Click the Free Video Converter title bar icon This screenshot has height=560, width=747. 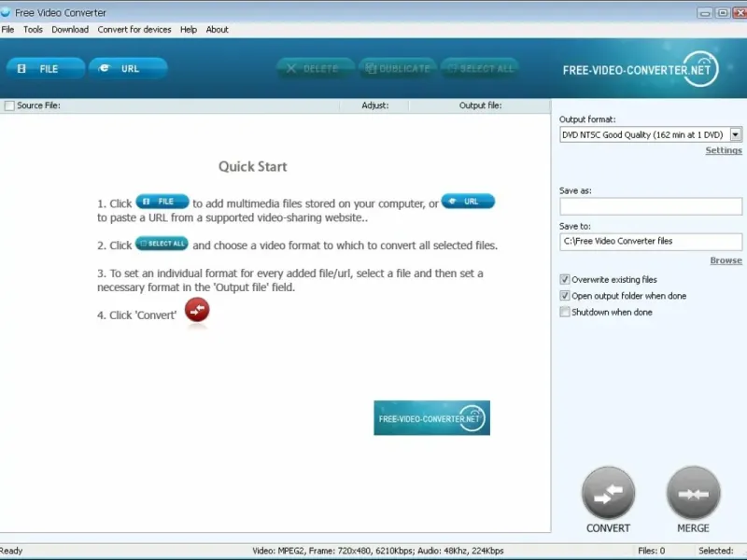pyautogui.click(x=6, y=12)
